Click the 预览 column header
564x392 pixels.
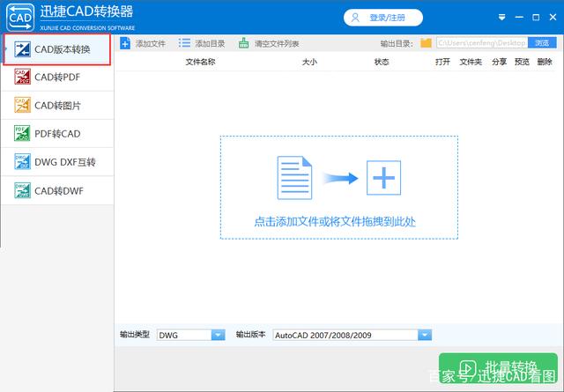(522, 62)
